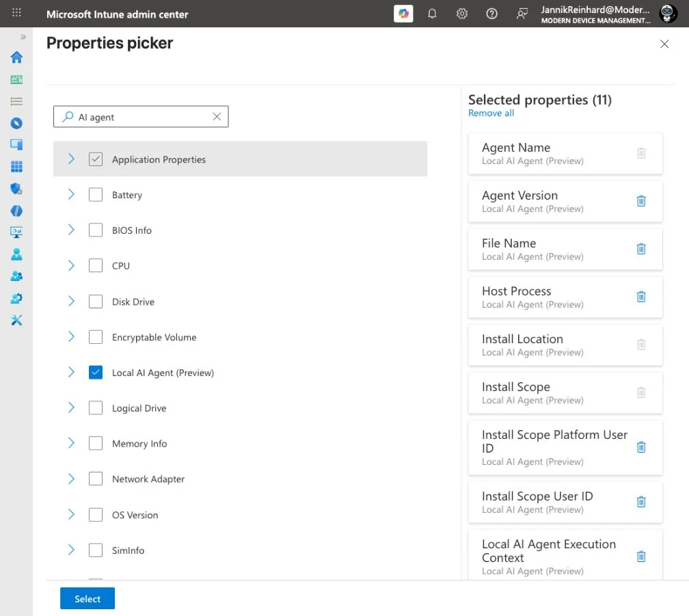
Task: Expand Encryptable Volume category
Action: pos(71,337)
